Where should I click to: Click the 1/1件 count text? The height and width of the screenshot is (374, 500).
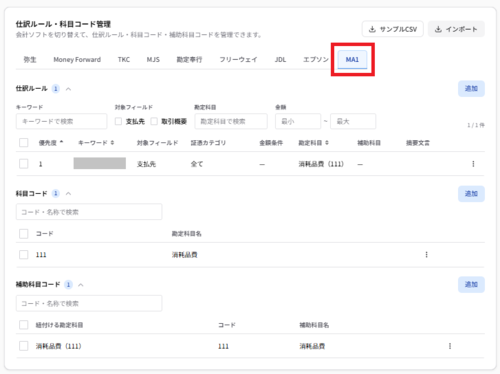pyautogui.click(x=476, y=125)
